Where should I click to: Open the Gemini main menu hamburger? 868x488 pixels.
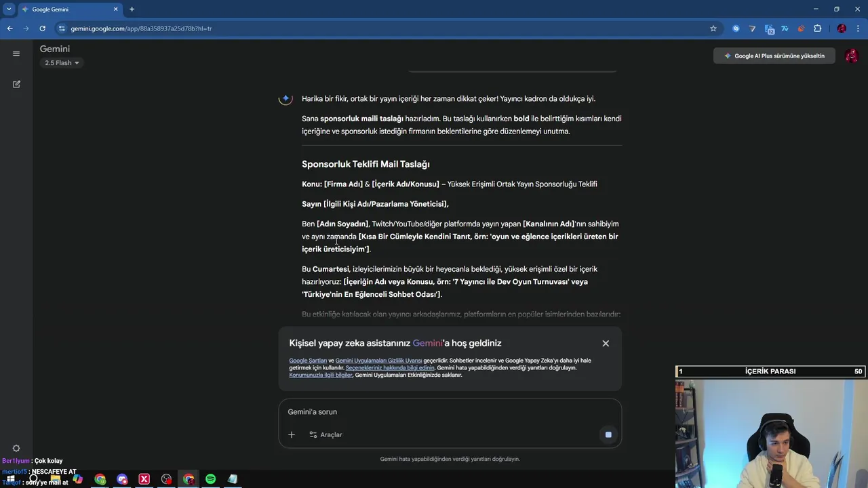pos(16,54)
